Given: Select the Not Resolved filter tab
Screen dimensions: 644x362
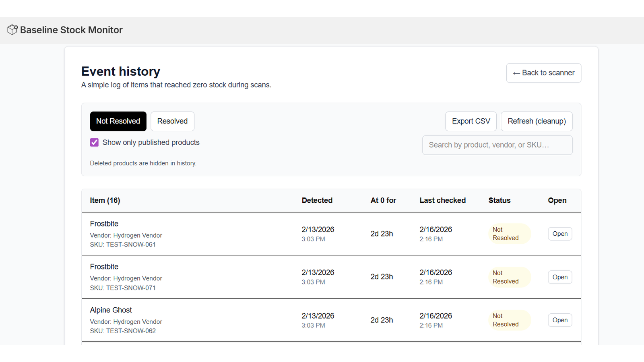Looking at the screenshot, I should [x=118, y=121].
